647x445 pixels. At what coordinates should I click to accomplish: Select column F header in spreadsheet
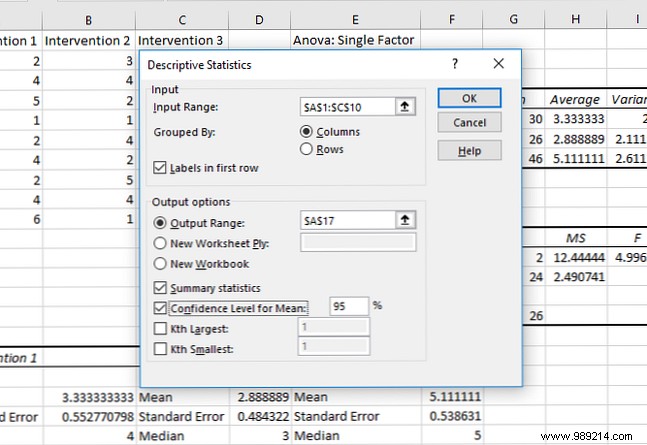point(452,20)
